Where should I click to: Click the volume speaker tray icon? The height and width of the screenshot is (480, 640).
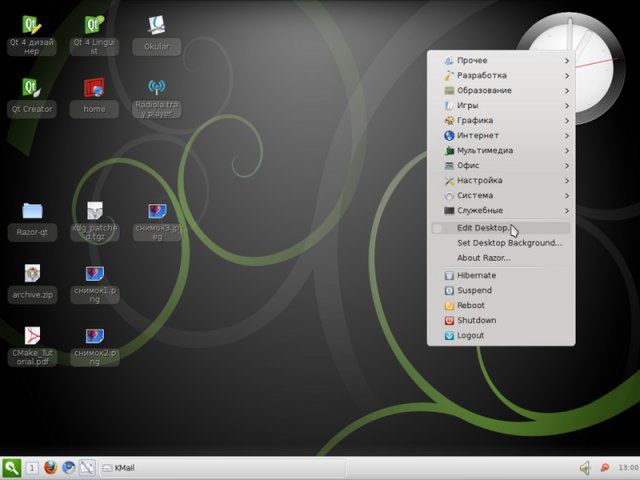[585, 468]
